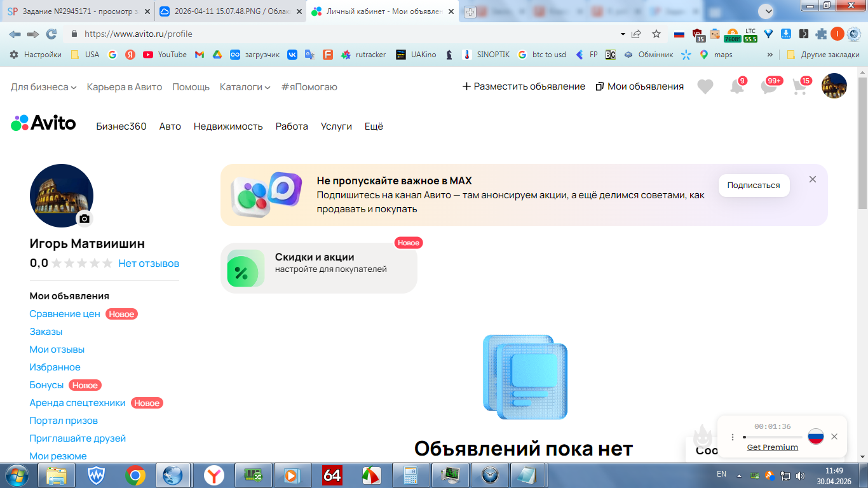Screen dimensions: 868x488
Task: Open extensions puzzle icon
Action: pos(821,34)
